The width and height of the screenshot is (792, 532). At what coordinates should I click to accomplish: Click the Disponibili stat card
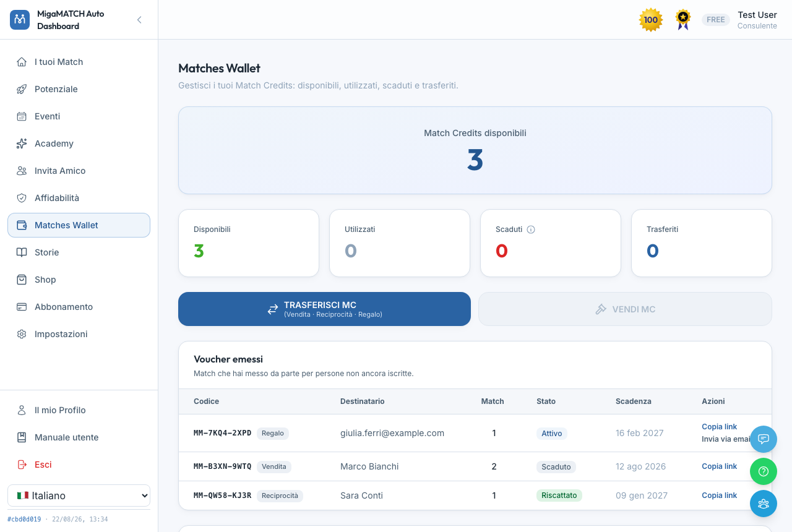point(249,243)
